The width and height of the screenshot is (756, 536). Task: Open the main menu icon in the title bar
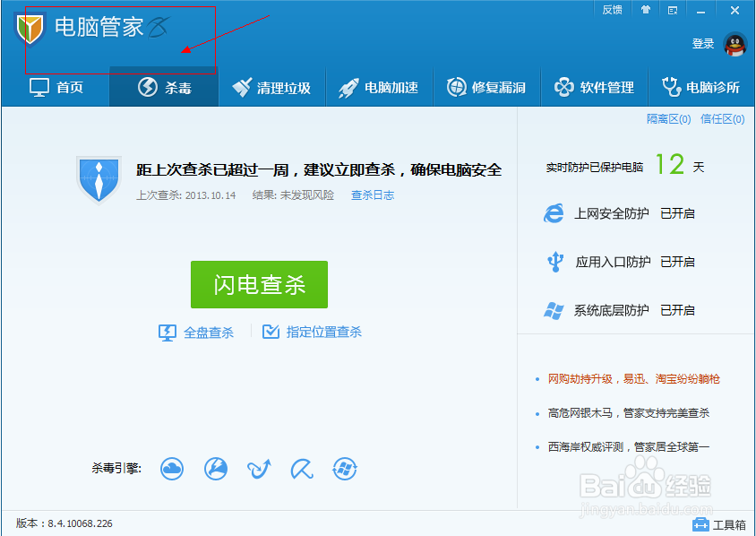[673, 10]
